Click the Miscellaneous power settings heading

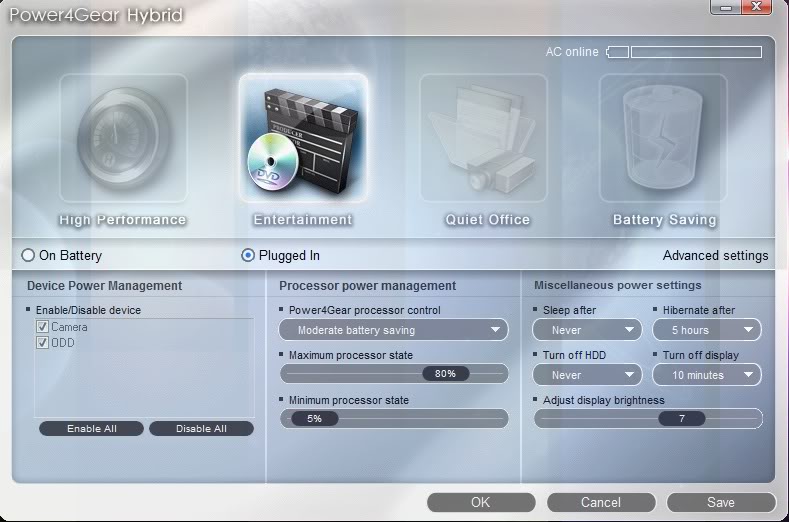[617, 285]
